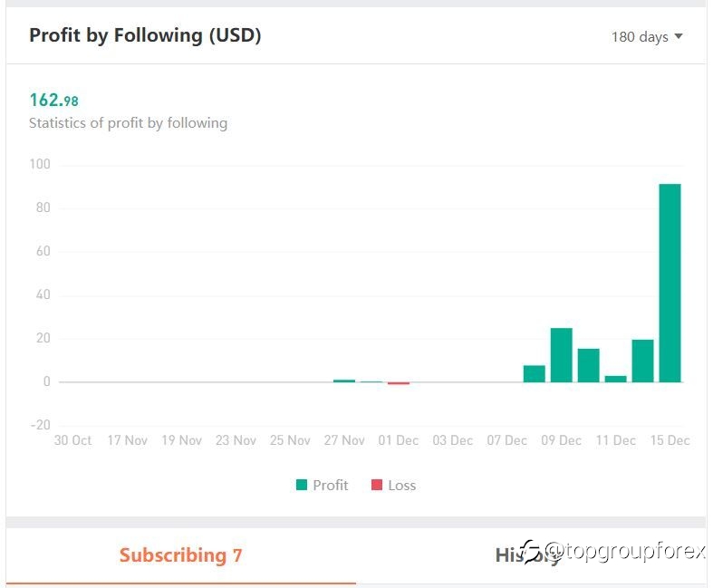
Task: Select the 09 Dec profit bar
Action: pos(562,355)
